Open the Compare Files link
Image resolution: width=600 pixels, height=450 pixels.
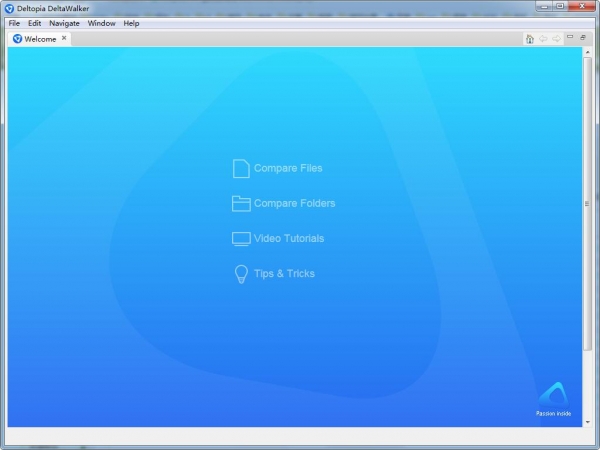click(x=288, y=168)
